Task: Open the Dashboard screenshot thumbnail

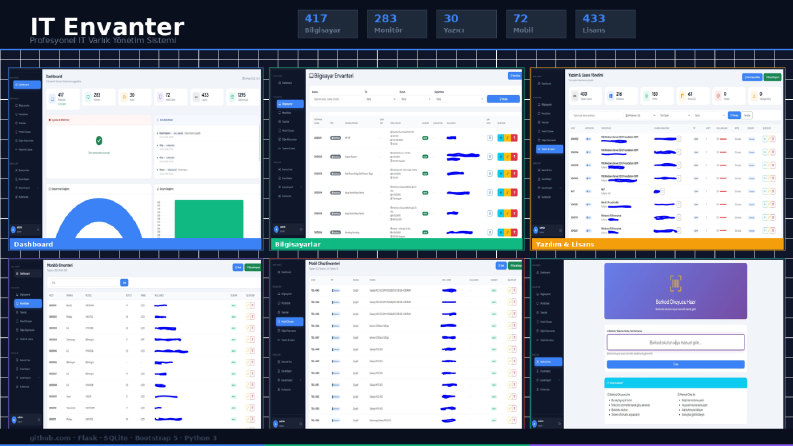Action: pyautogui.click(x=136, y=159)
